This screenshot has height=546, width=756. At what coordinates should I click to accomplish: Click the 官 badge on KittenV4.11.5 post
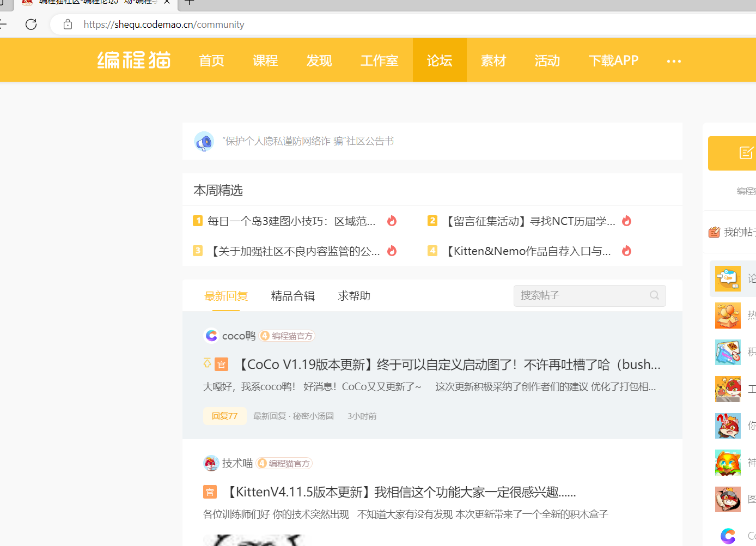coord(210,492)
